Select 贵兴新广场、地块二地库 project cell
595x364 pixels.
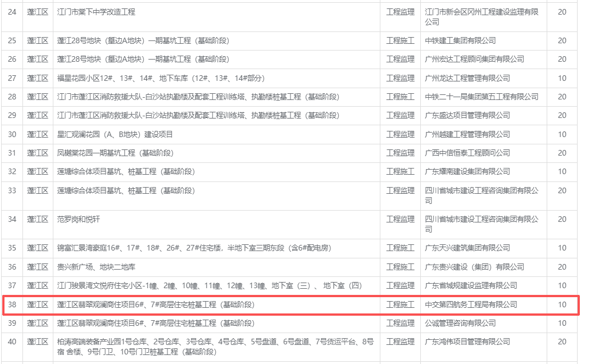click(97, 267)
